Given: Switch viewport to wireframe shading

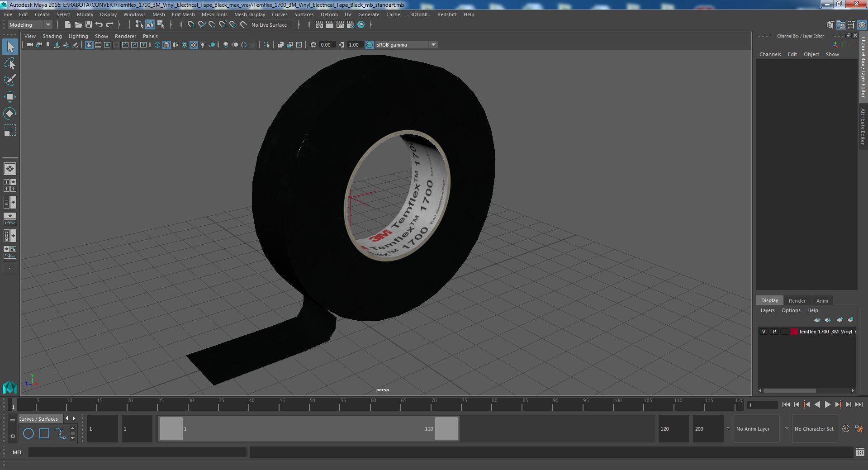Looking at the screenshot, I should [x=157, y=45].
